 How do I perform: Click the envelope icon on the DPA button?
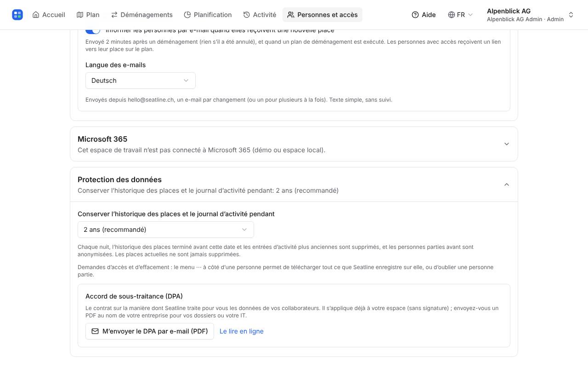95,331
